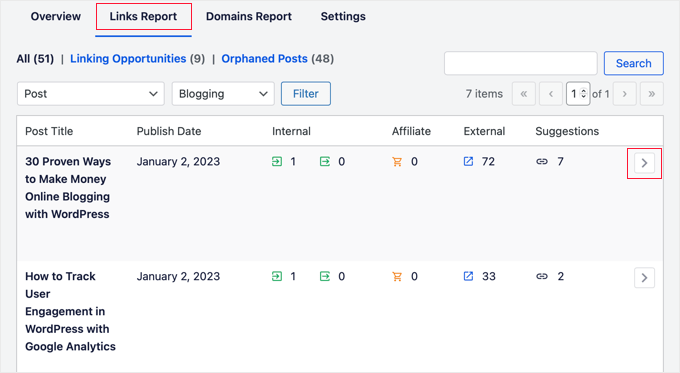Viewport: 680px width, 373px height.
Task: Open the Blogging category dropdown
Action: (x=223, y=94)
